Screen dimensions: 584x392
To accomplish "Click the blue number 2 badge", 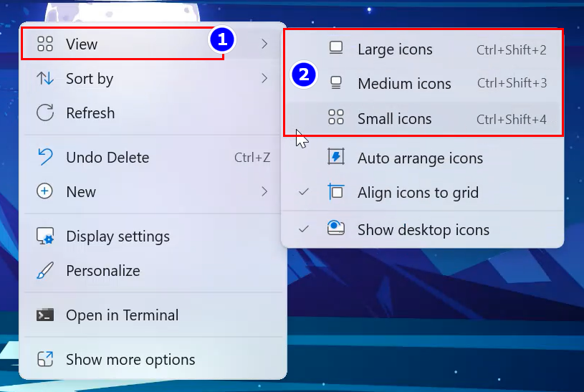I will [304, 74].
